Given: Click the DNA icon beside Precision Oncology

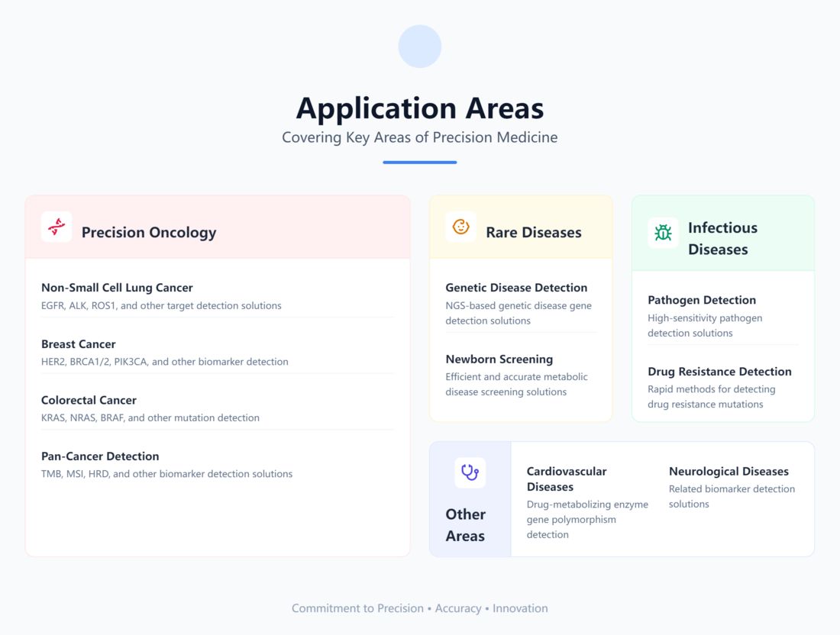Looking at the screenshot, I should point(57,227).
